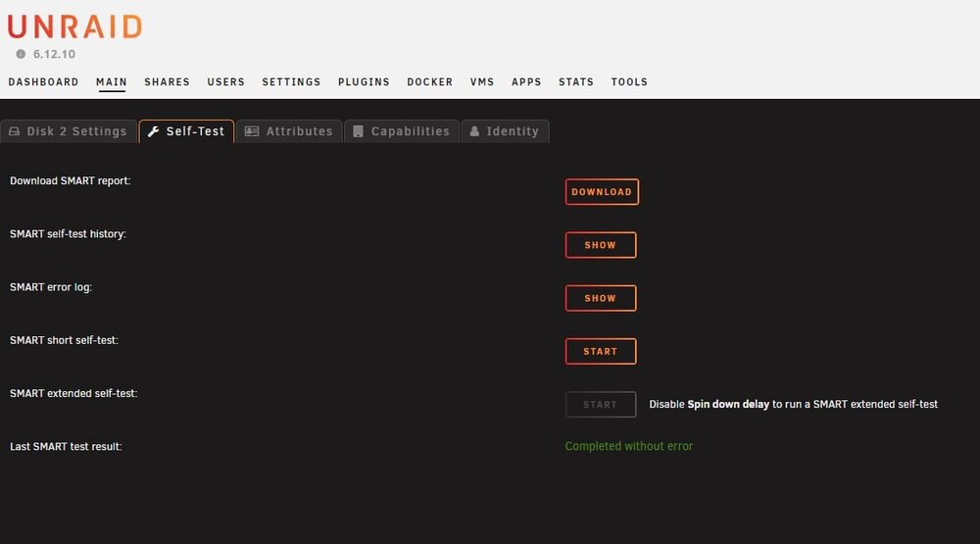Click the 'SMART extended self-test:' label

click(x=73, y=393)
